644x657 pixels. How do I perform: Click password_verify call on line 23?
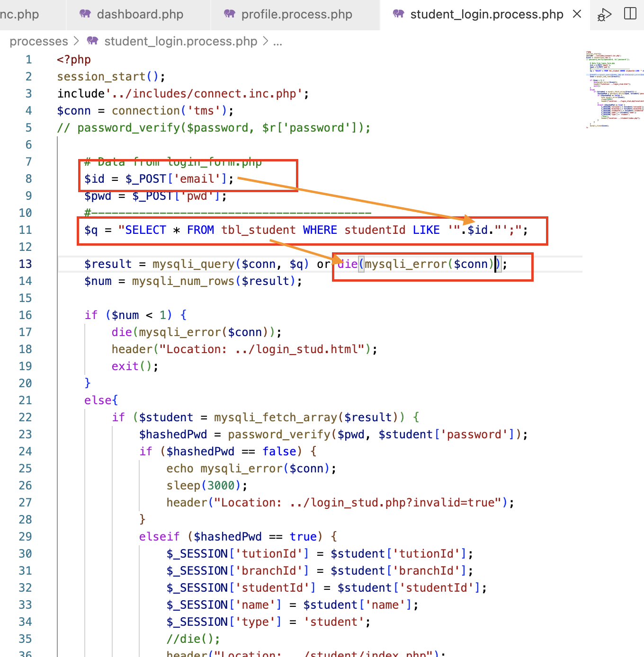375,435
